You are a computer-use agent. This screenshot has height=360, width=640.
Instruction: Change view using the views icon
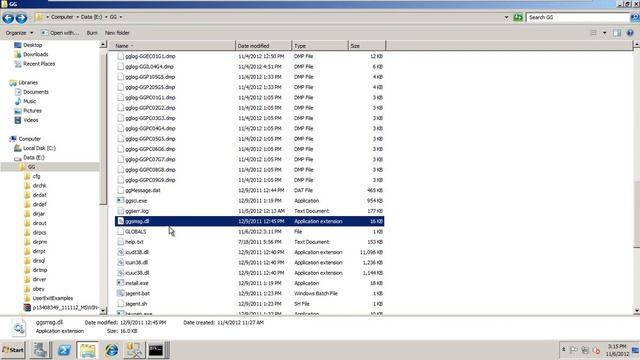click(x=594, y=33)
